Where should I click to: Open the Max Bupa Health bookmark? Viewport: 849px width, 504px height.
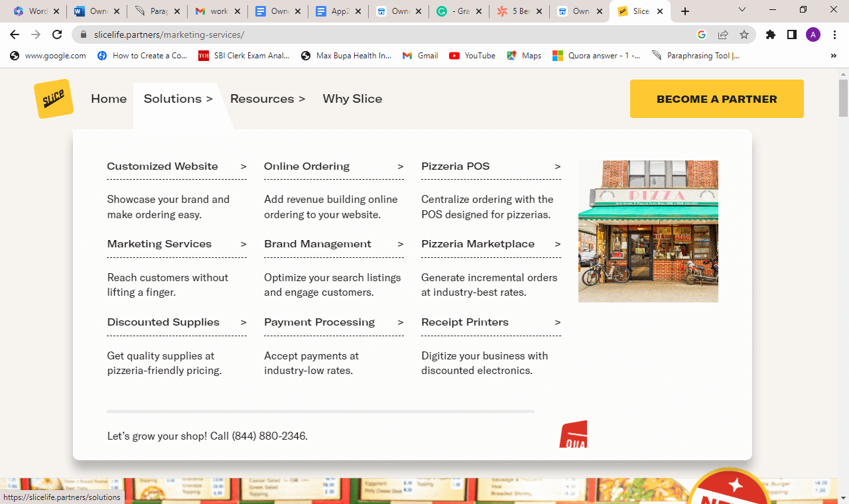[x=346, y=56]
